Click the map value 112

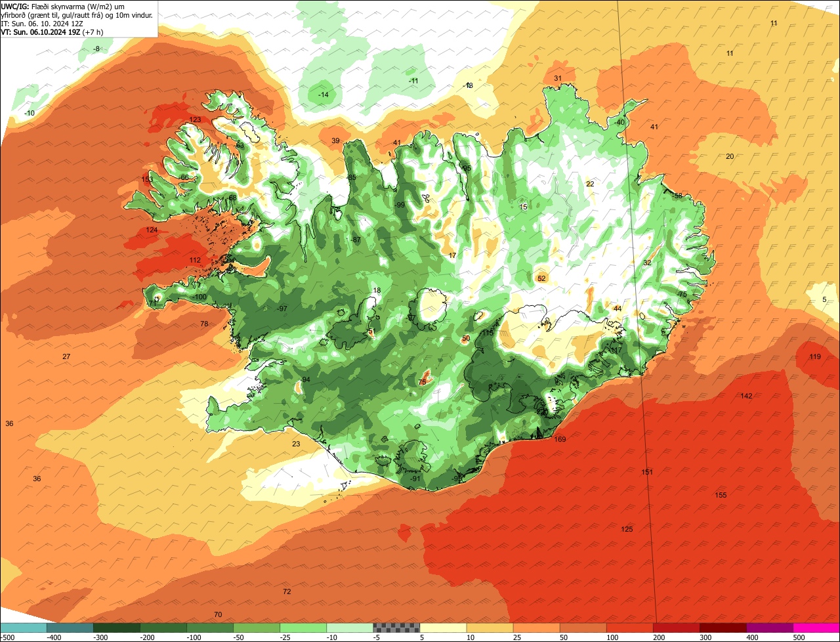point(195,260)
